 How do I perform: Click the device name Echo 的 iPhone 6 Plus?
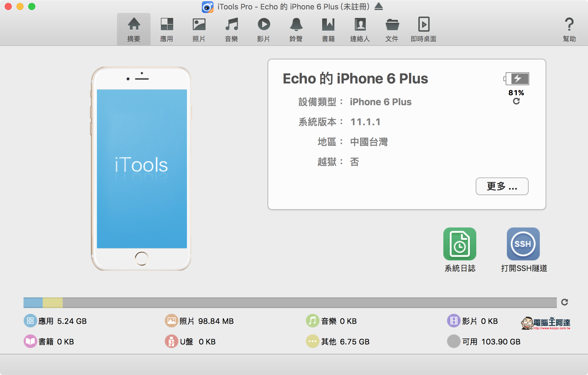pyautogui.click(x=355, y=79)
